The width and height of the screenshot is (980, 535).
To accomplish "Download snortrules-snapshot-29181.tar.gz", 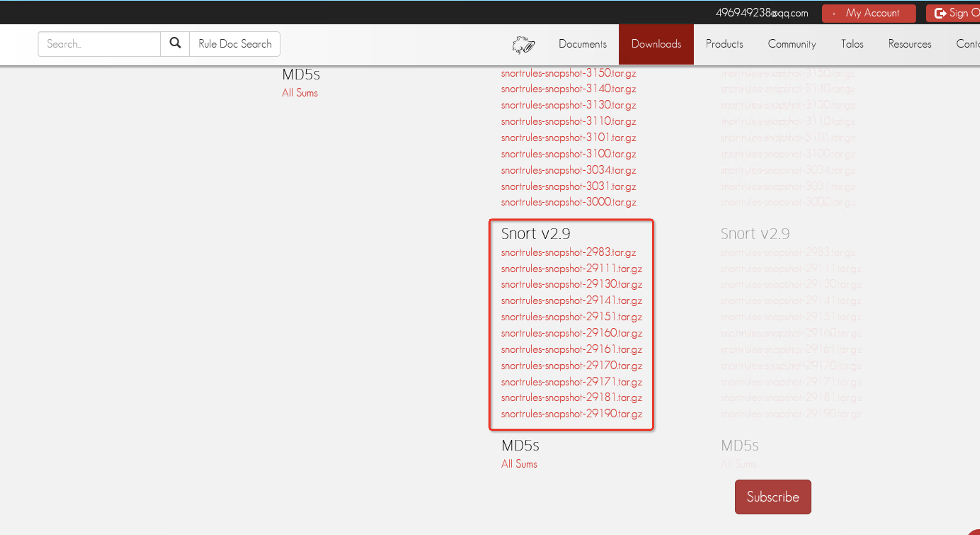I will pos(571,398).
